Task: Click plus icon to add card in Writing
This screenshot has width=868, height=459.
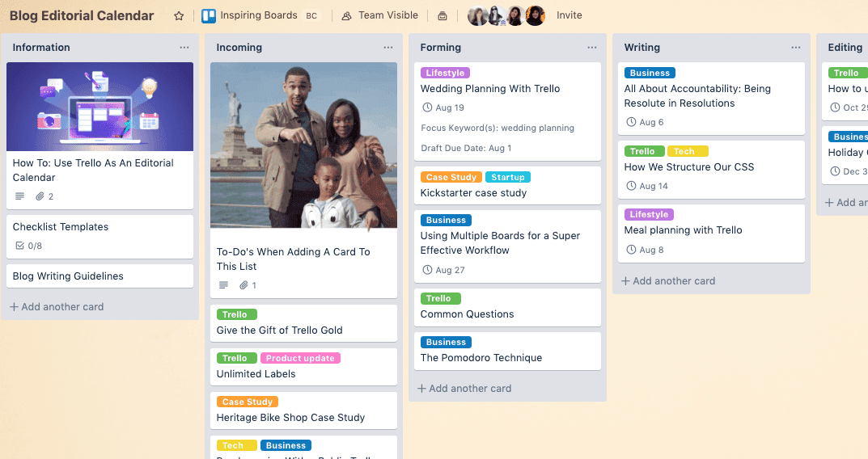Action: [625, 281]
